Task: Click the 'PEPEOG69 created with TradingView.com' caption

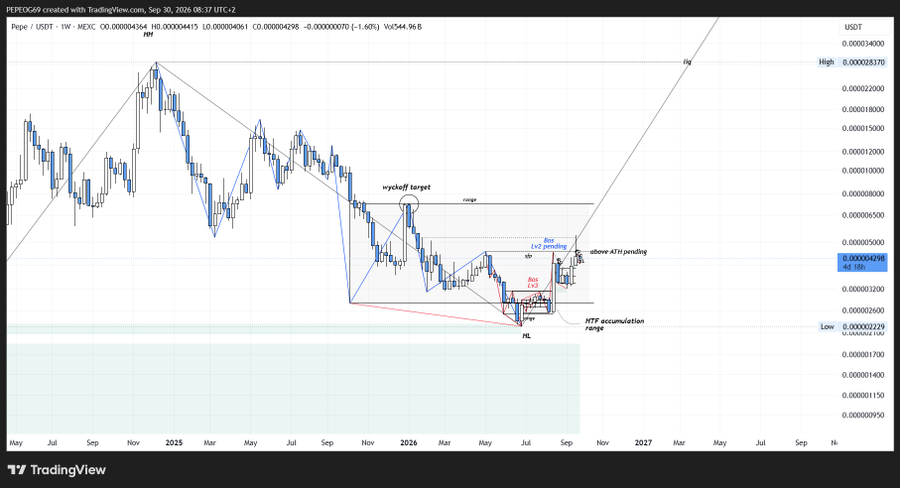Action: [75, 10]
